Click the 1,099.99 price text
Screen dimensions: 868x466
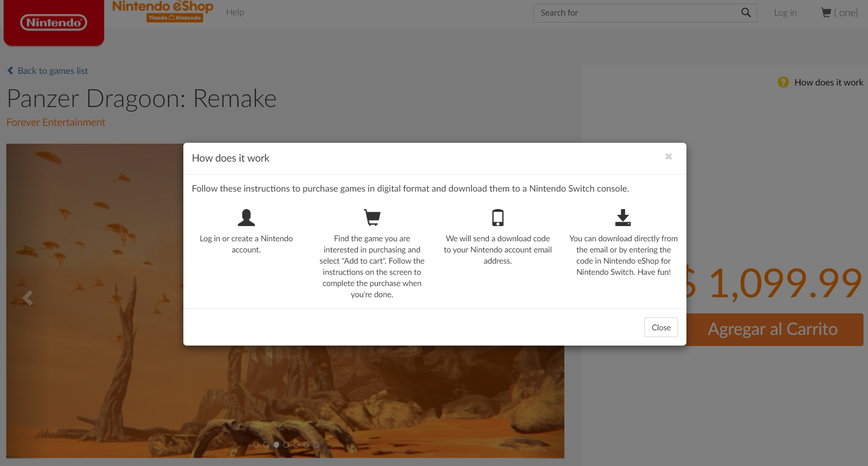785,283
